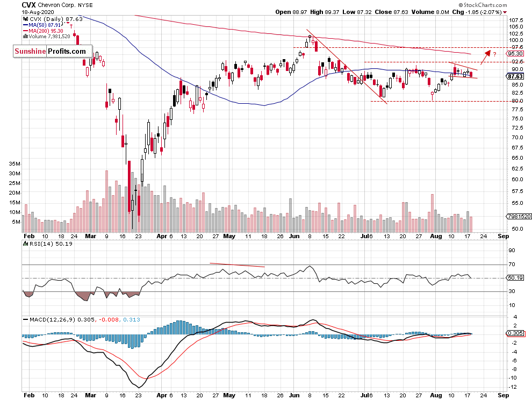Click the MACD(12,26,9) indicator label
This screenshot has height=400, width=532.
pos(53,320)
